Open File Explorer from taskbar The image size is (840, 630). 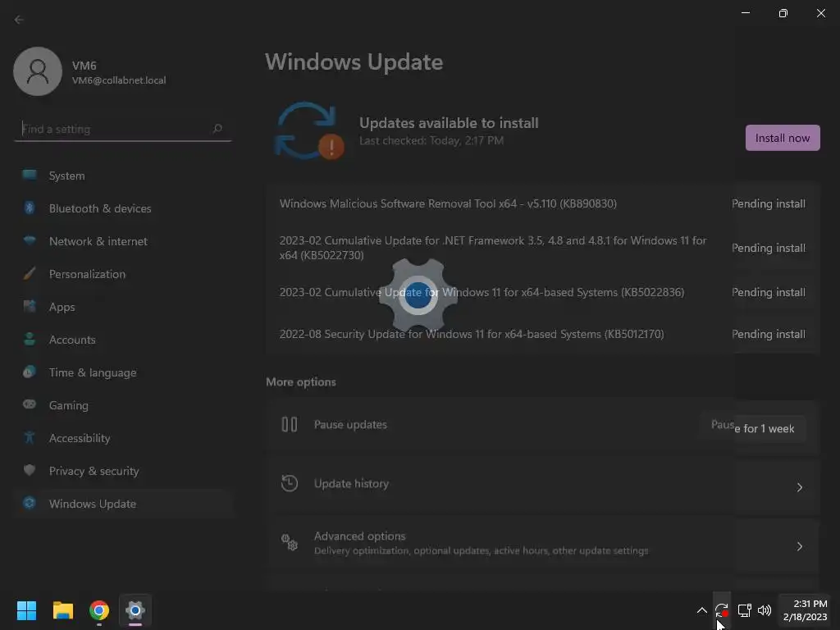pyautogui.click(x=63, y=610)
